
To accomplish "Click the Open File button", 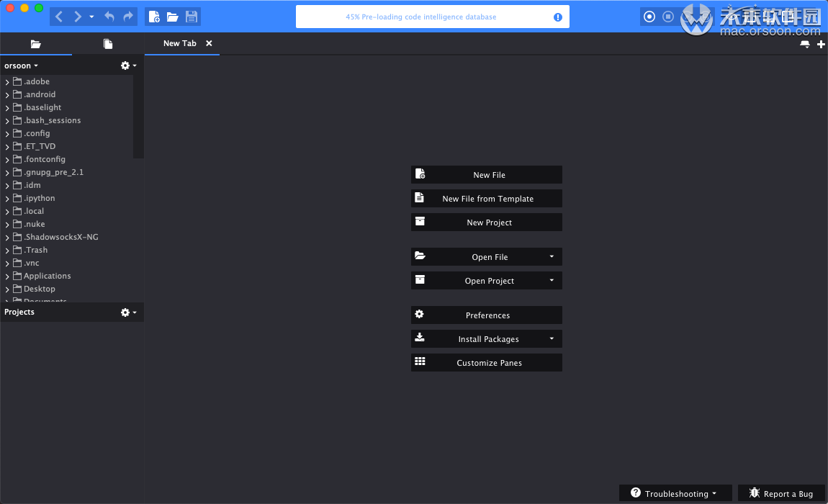I will [x=486, y=257].
